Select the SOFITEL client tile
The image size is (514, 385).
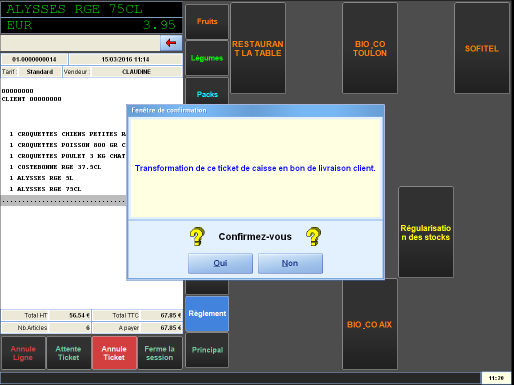point(482,48)
